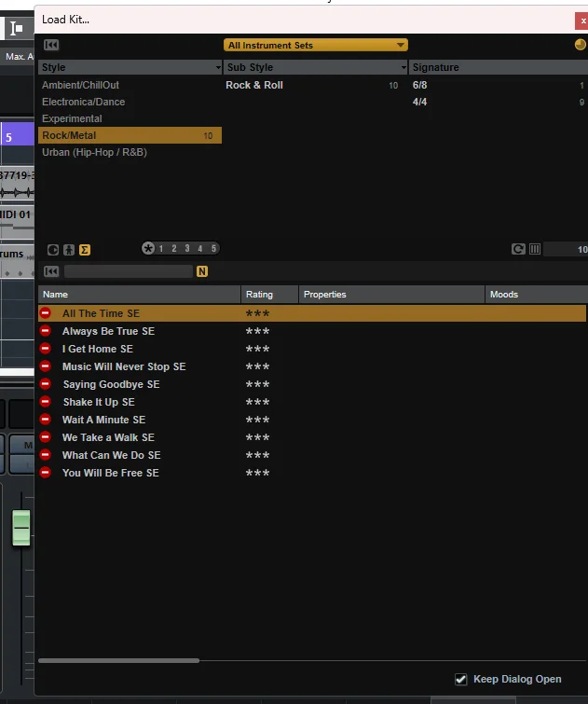Filter by 4/4 signature
The height and width of the screenshot is (704, 588).
[499, 102]
